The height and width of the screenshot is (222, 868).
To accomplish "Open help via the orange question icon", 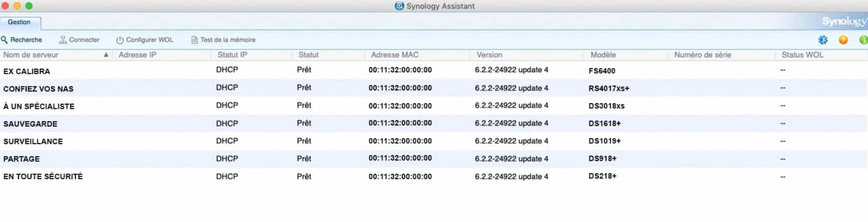I will pos(843,40).
